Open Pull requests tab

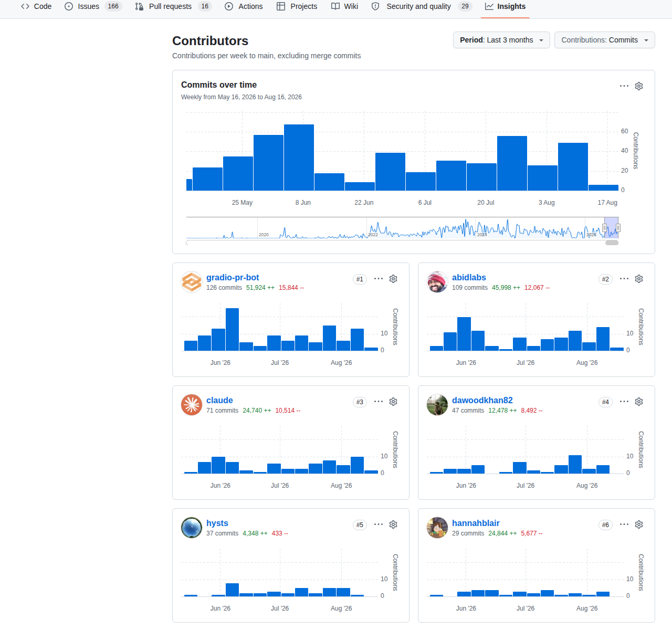(173, 6)
